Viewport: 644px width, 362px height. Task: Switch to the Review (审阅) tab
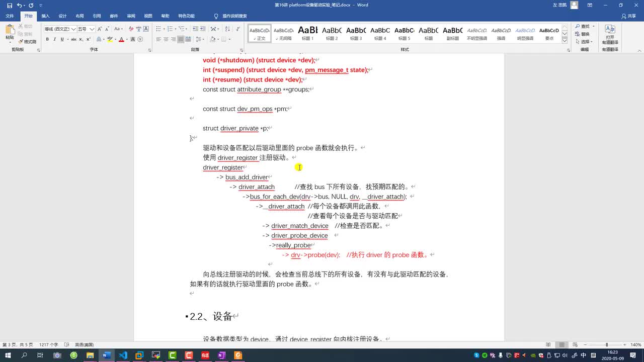131,16
